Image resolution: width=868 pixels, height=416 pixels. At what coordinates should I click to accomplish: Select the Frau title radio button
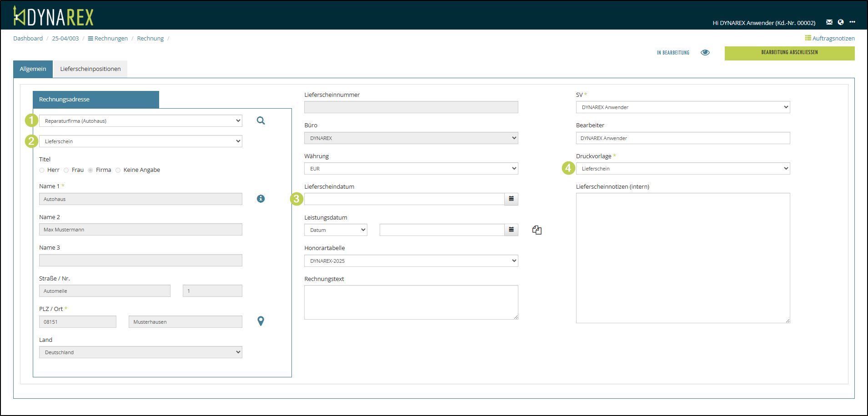pyautogui.click(x=66, y=170)
